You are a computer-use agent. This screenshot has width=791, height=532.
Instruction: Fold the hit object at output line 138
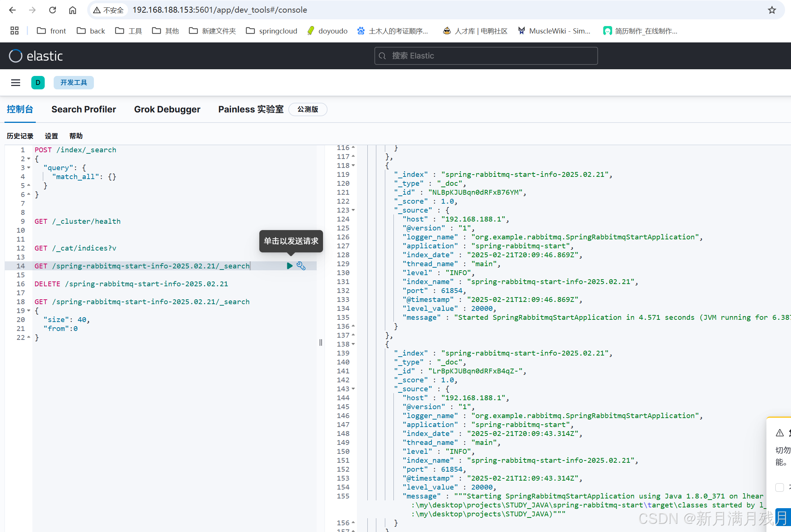(x=353, y=344)
